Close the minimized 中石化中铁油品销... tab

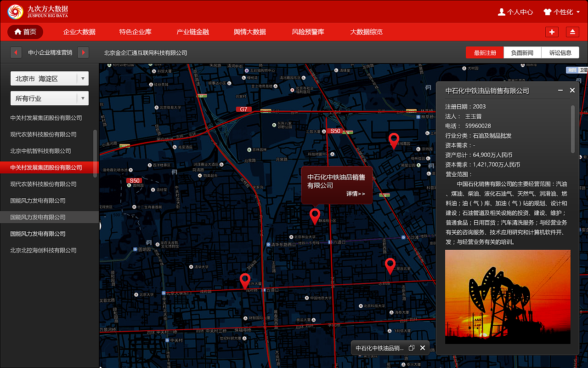[x=423, y=348]
